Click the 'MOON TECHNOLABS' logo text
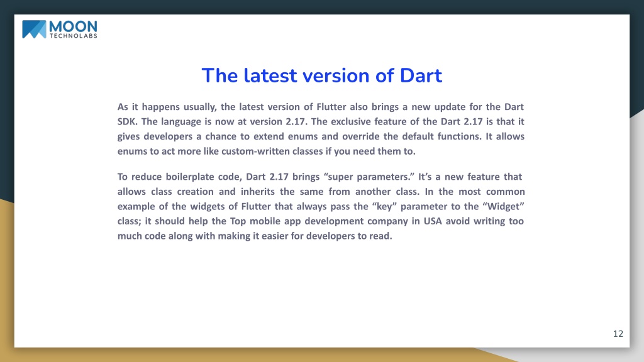644x362 pixels. coord(73,30)
